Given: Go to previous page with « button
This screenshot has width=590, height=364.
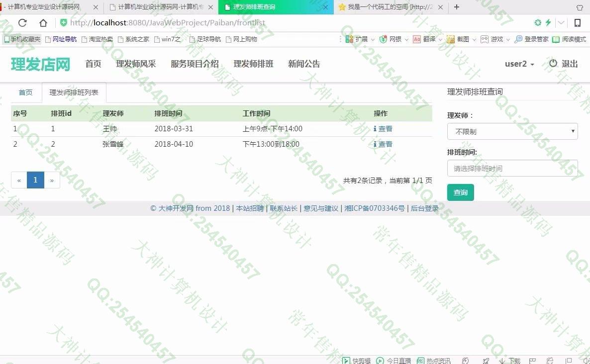Looking at the screenshot, I should pyautogui.click(x=19, y=180).
